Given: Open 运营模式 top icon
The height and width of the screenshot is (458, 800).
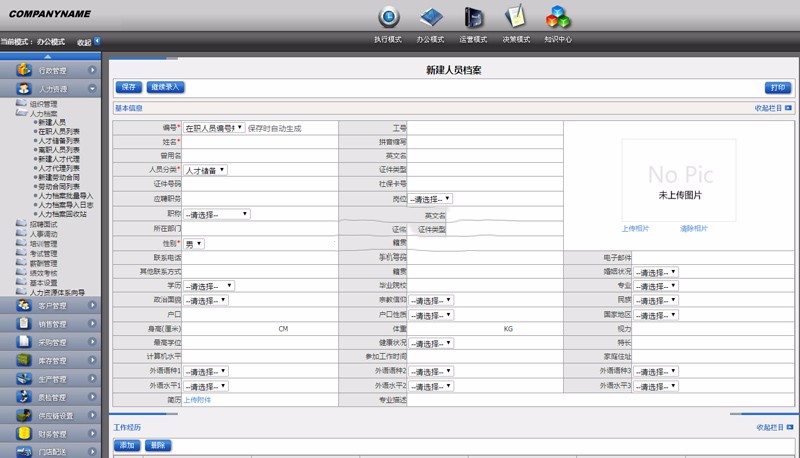Looking at the screenshot, I should click(x=473, y=17).
